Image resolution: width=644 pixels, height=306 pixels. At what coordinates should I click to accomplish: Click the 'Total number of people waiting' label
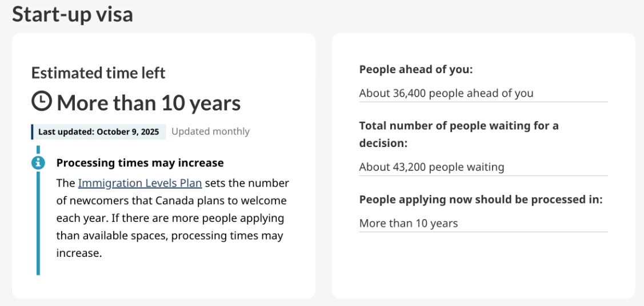(459, 126)
